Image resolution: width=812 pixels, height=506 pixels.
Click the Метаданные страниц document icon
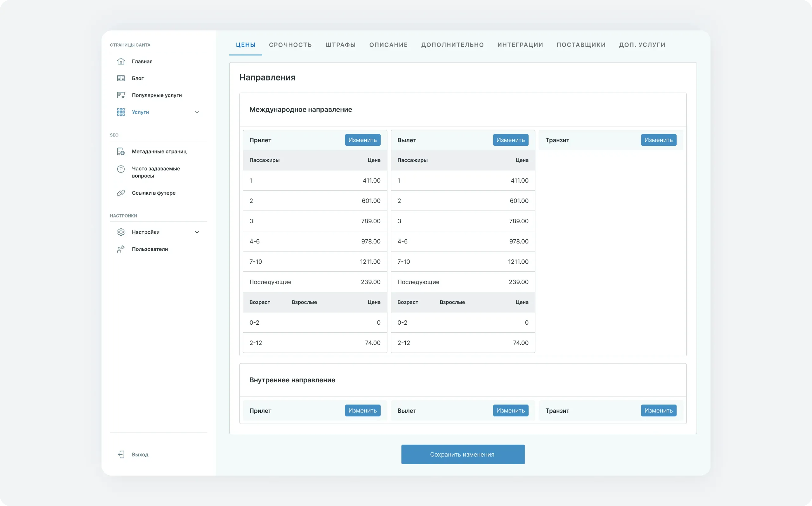(x=121, y=152)
